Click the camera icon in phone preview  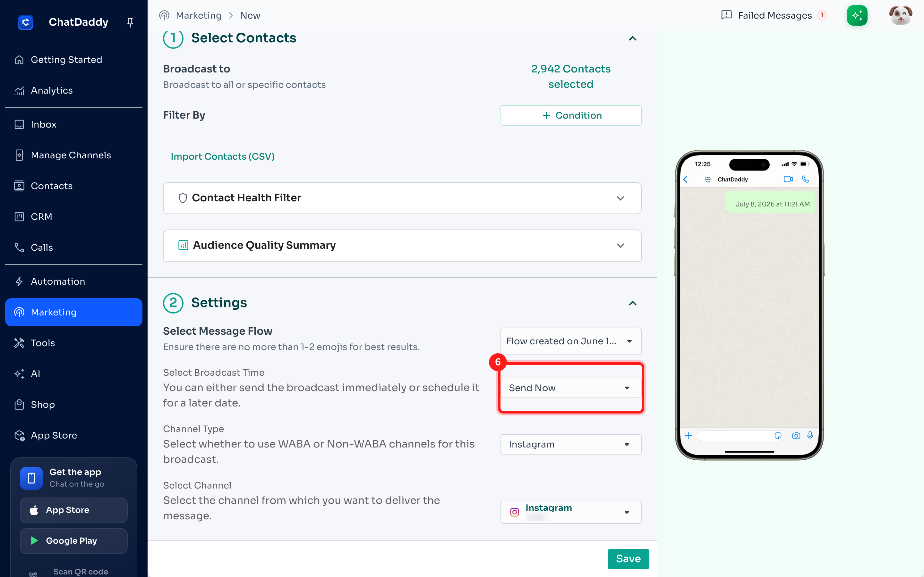point(796,435)
